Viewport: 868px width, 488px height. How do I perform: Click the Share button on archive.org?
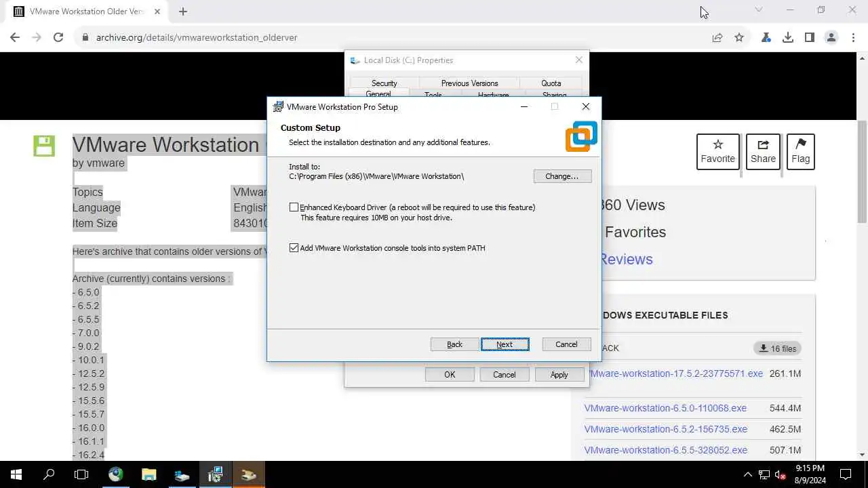pyautogui.click(x=763, y=151)
